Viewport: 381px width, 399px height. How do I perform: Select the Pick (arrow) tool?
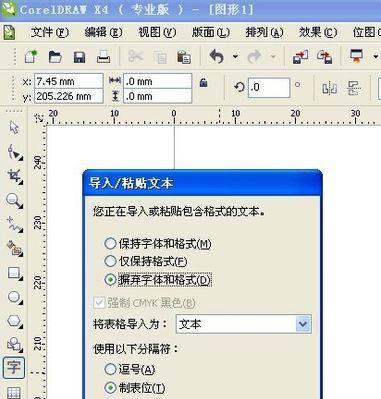(14, 128)
